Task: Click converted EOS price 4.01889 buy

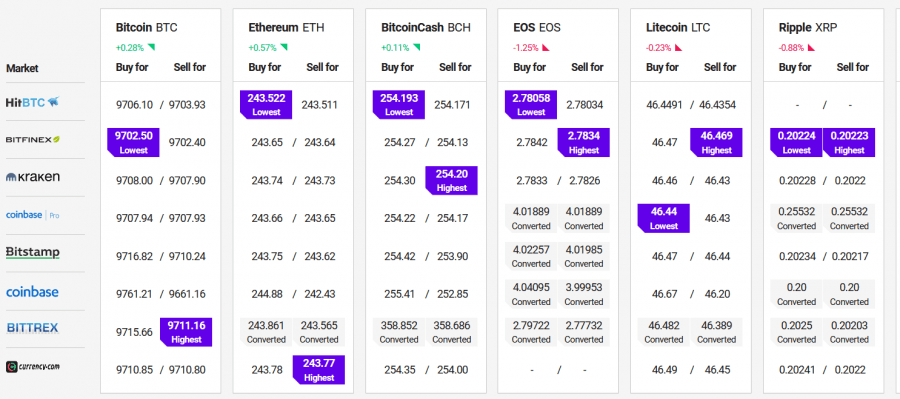Action: point(531,218)
